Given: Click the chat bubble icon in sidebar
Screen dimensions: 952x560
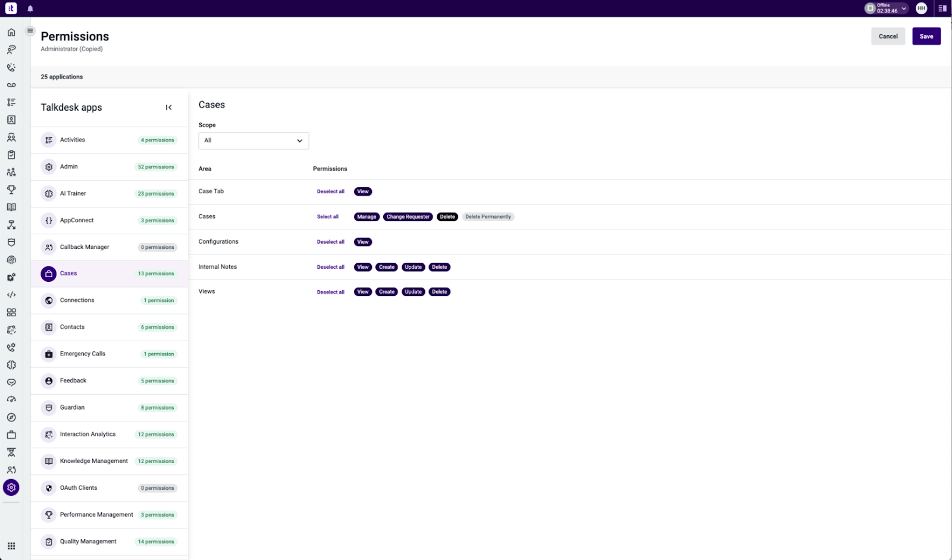Looking at the screenshot, I should tap(11, 382).
